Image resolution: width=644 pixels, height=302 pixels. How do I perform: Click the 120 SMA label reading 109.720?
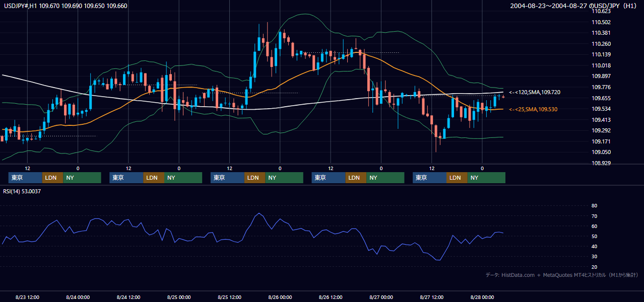point(534,93)
